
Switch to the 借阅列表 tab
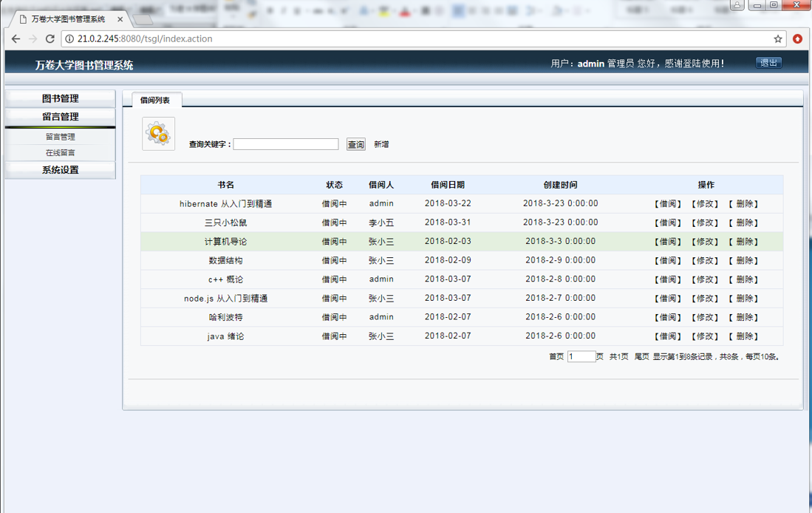pyautogui.click(x=155, y=98)
